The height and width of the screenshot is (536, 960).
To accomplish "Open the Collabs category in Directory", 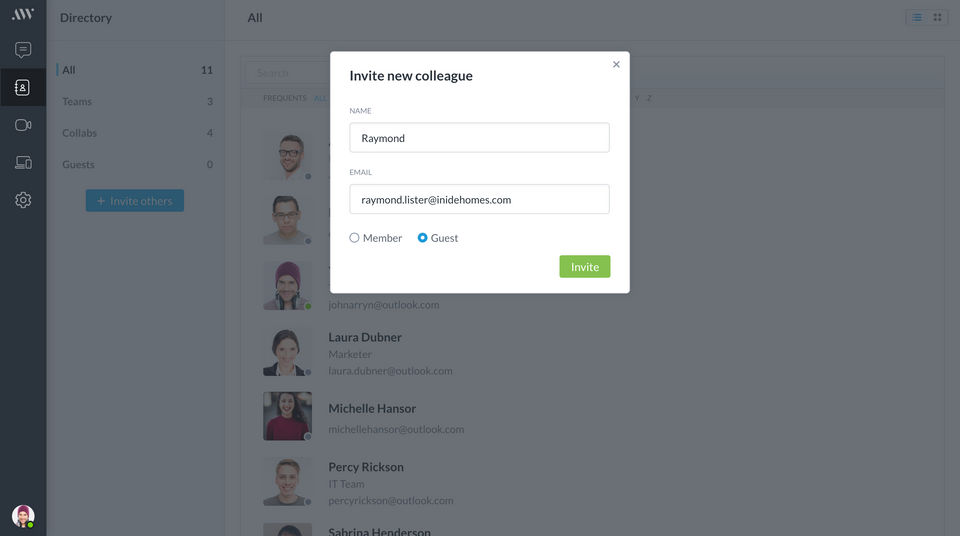I will 80,133.
